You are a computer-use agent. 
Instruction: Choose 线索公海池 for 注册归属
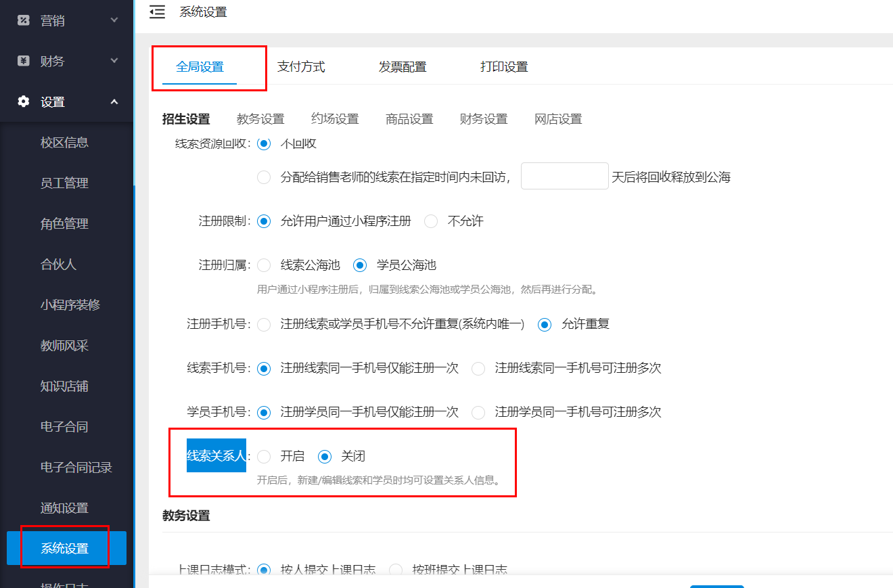click(264, 265)
